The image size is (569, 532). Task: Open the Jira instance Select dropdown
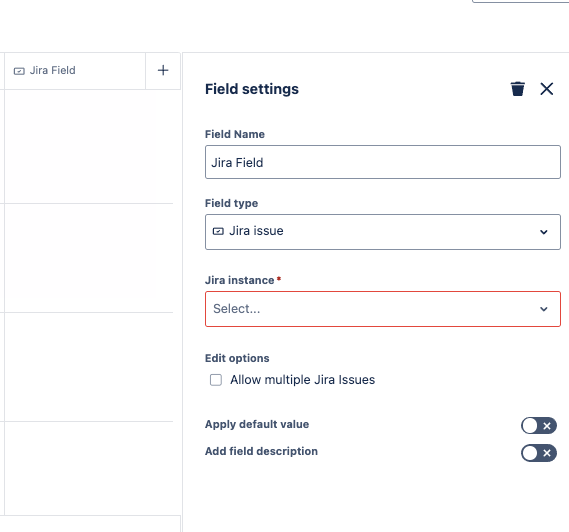(x=383, y=309)
